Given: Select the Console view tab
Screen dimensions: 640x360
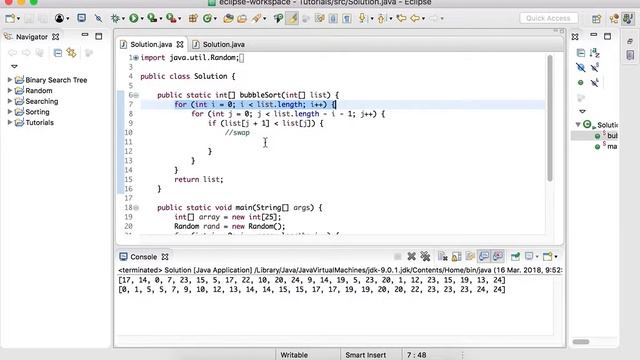Looking at the screenshot, I should click(x=144, y=257).
